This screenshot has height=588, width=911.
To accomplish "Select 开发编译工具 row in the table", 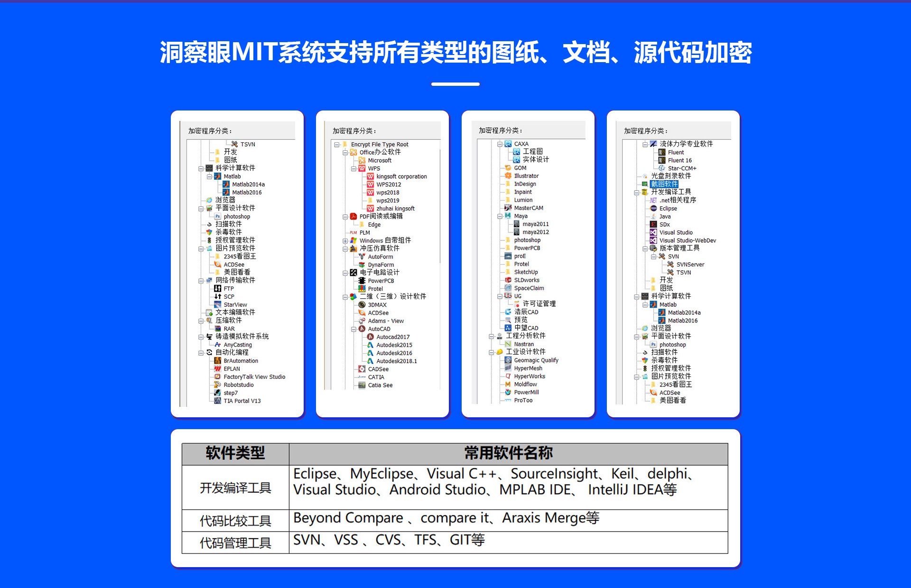I will [x=456, y=510].
